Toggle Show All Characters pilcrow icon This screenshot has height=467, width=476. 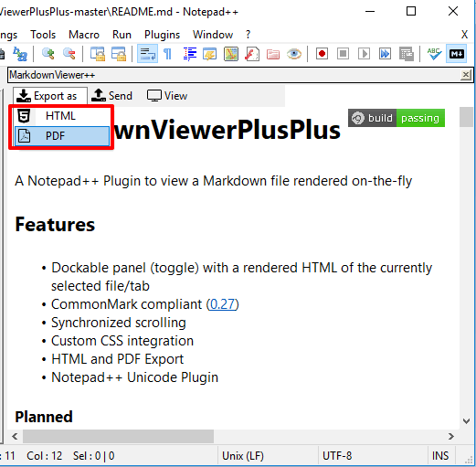coord(167,54)
